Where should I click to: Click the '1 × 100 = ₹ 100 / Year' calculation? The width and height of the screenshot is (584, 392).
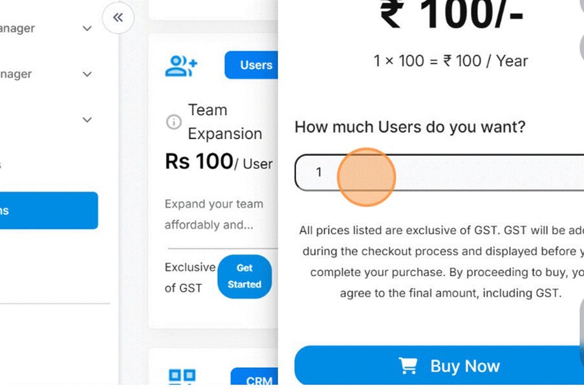[x=450, y=61]
